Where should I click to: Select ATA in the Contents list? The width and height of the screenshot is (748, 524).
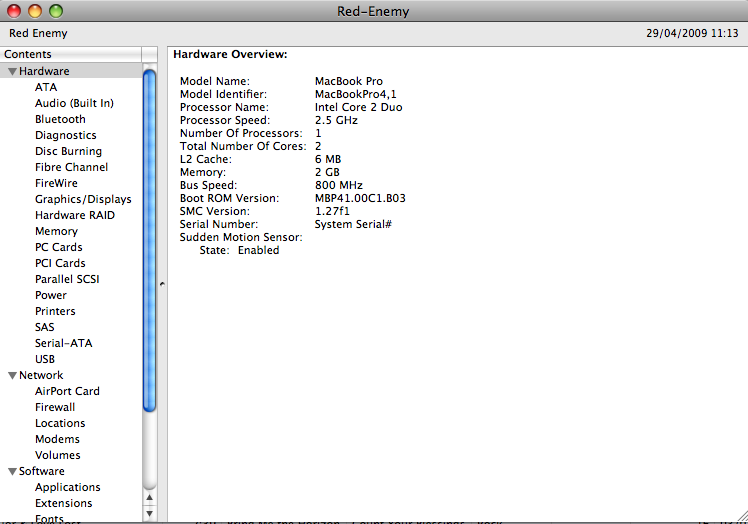[46, 87]
